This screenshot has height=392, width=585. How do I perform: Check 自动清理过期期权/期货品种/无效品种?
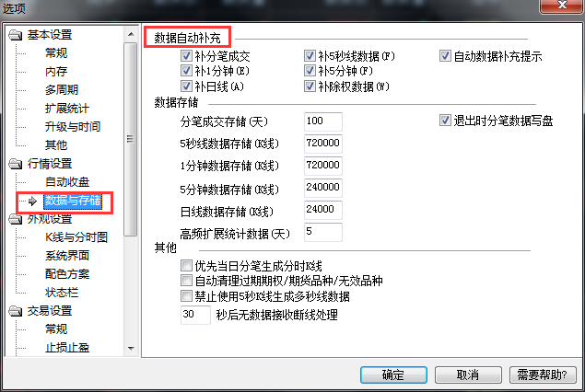(186, 281)
